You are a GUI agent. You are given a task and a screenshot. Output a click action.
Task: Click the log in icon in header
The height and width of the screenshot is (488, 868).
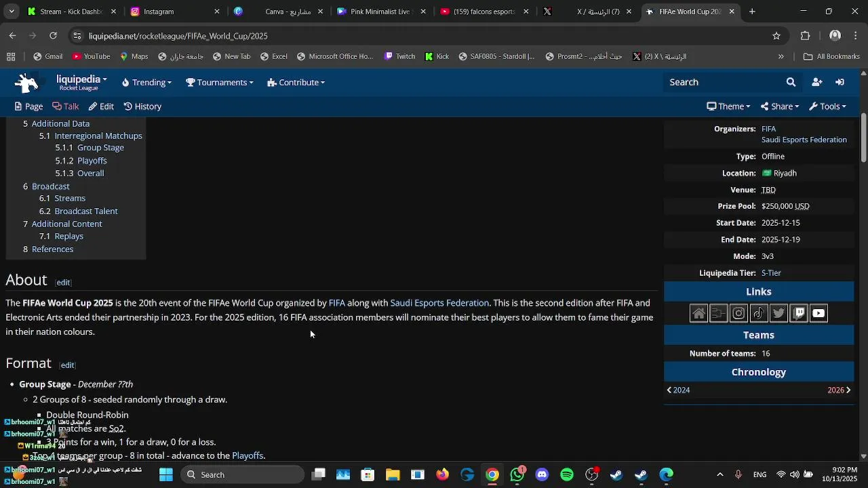[840, 82]
